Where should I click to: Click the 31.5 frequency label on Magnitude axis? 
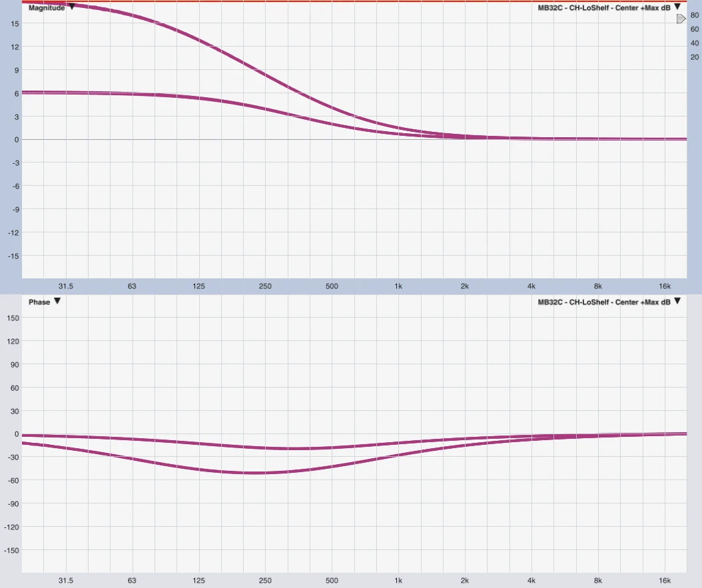coord(65,286)
